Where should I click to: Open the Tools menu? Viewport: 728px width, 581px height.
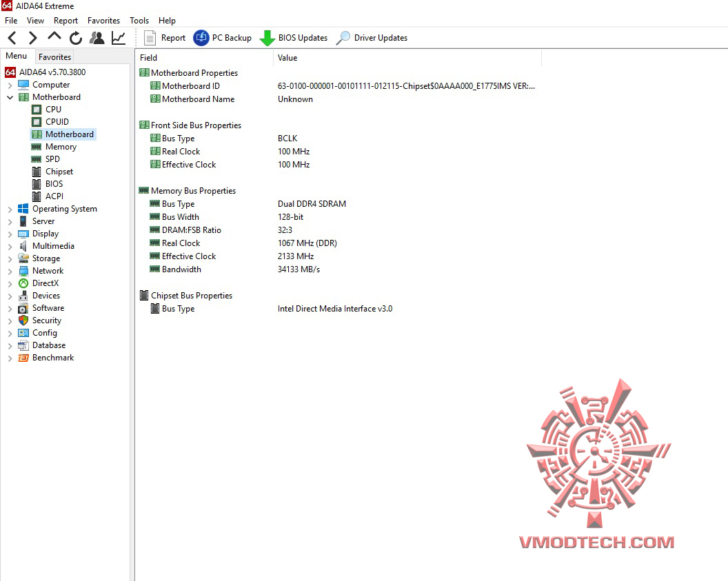coord(139,21)
